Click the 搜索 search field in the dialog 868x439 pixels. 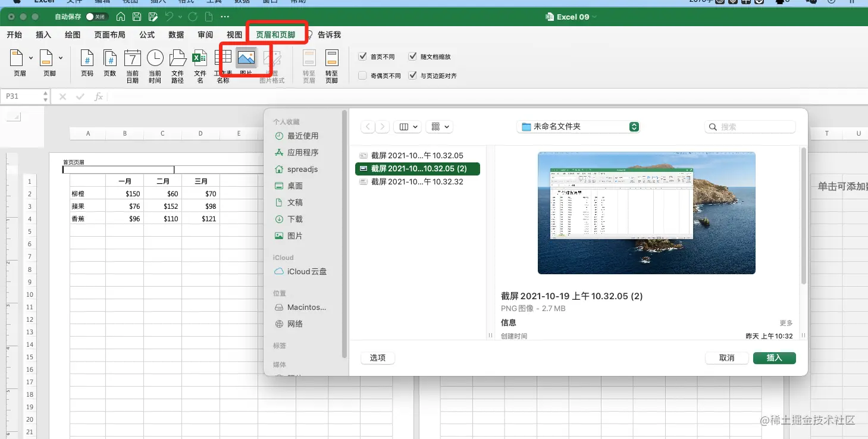(x=750, y=127)
